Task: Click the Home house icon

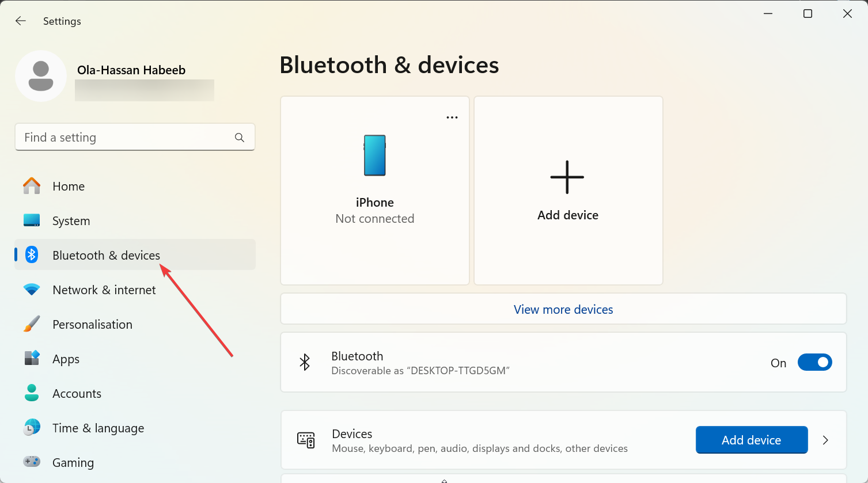Action: 32,186
